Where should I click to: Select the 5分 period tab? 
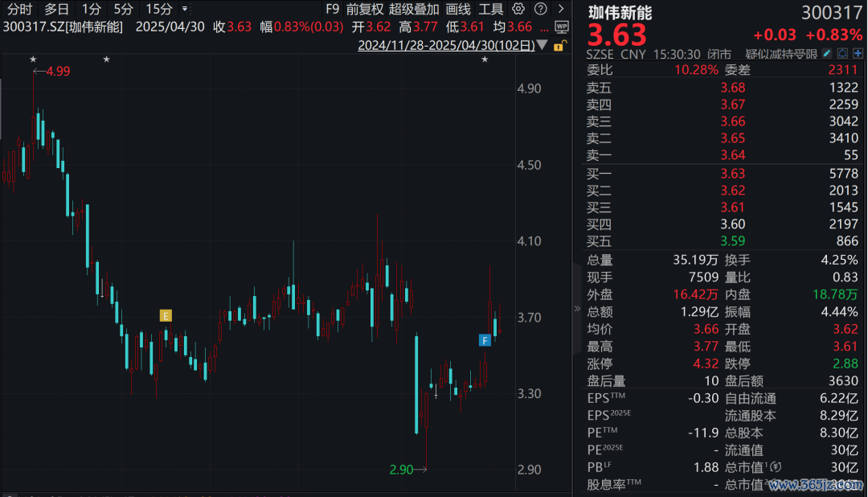coord(123,9)
